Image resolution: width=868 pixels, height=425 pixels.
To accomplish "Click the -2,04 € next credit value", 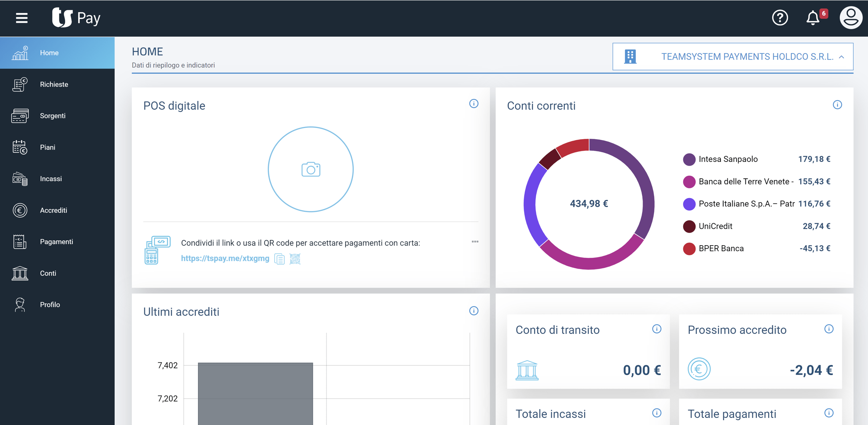I will coord(811,370).
